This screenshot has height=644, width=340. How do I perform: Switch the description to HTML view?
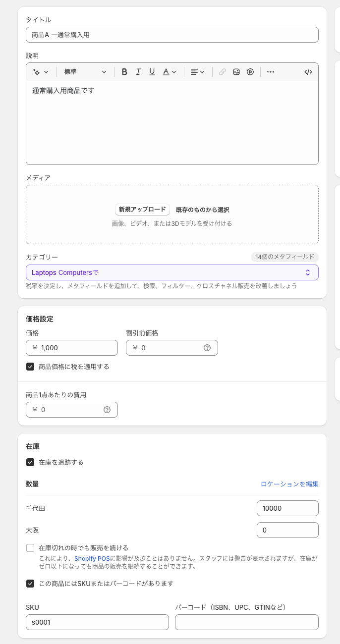[x=308, y=72]
